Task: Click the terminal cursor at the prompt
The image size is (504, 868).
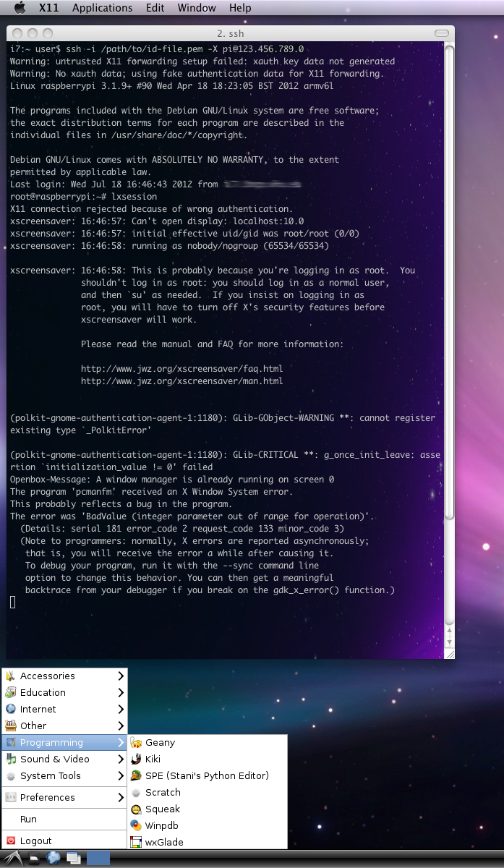Action: pos(13,603)
